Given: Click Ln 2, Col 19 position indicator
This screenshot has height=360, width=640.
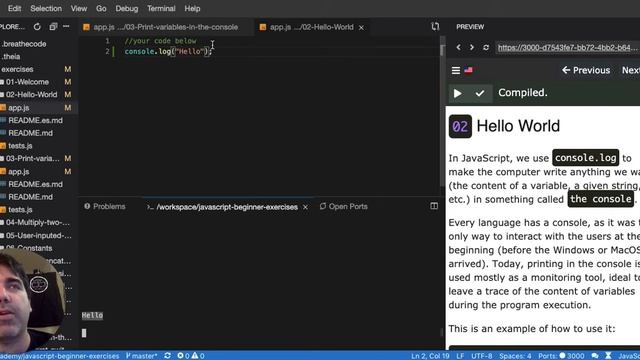Looking at the screenshot, I should click(430, 356).
